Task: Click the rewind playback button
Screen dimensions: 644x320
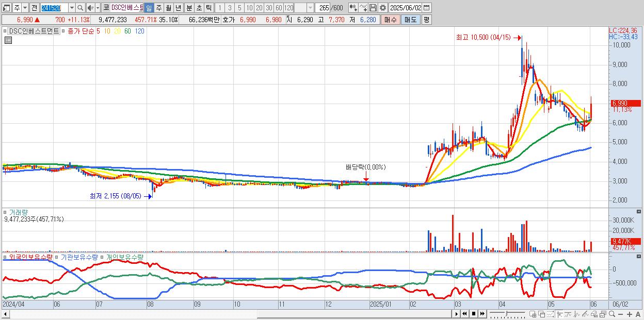Action: 464,314
